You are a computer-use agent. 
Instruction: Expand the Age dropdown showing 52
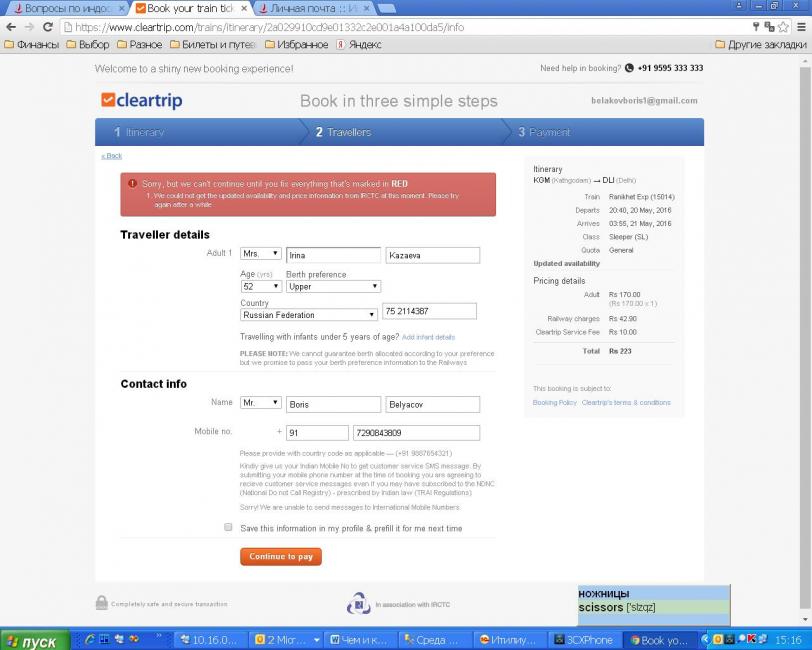[261, 286]
